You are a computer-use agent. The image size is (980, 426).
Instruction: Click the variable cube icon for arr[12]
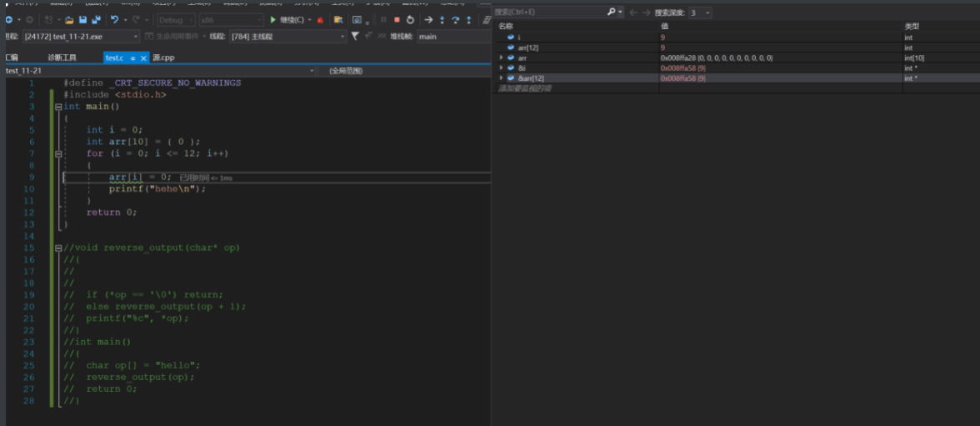[x=512, y=48]
